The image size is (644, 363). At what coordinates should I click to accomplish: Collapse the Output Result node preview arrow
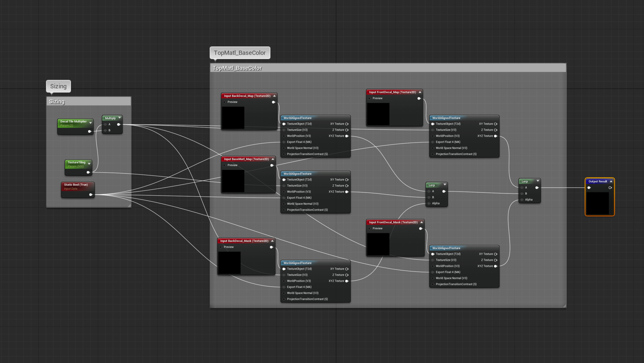[x=611, y=181]
